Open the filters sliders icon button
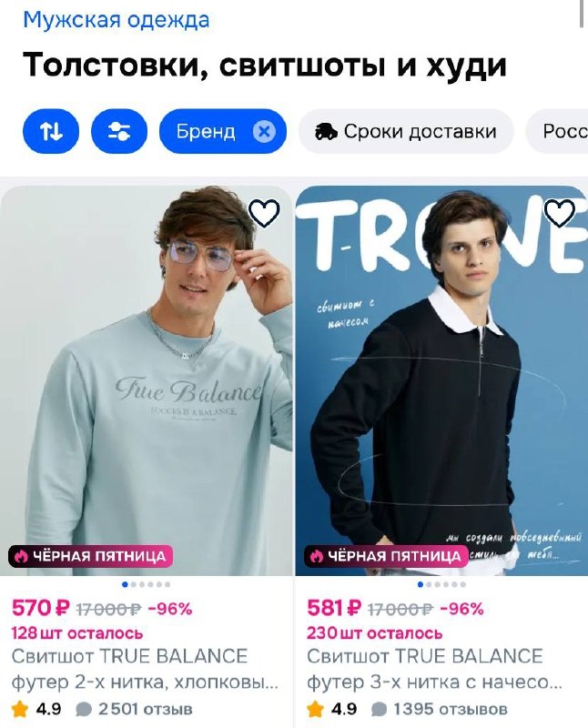Viewport: 588px width, 728px height. [119, 131]
